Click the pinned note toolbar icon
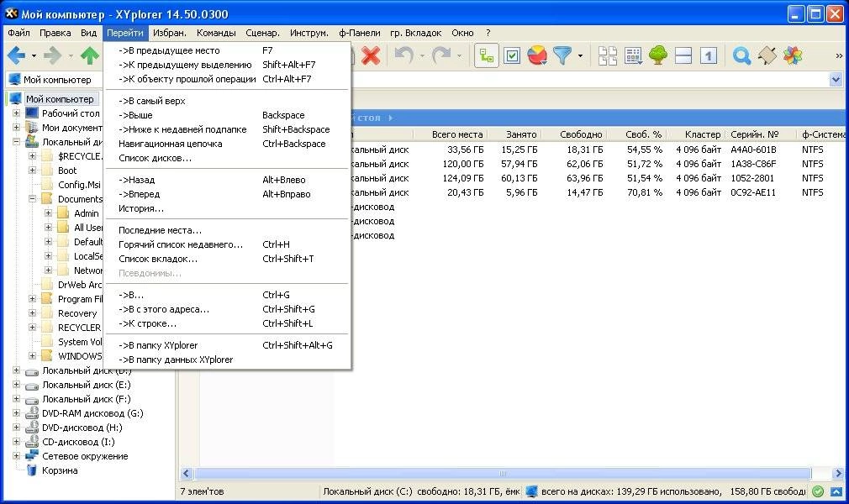 pos(767,55)
